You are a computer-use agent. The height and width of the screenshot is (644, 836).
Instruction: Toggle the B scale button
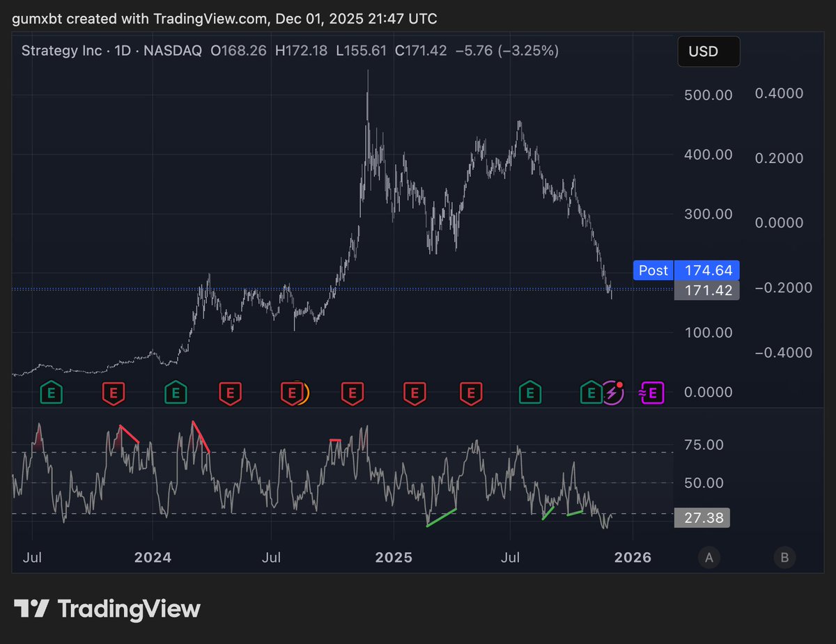(x=784, y=557)
